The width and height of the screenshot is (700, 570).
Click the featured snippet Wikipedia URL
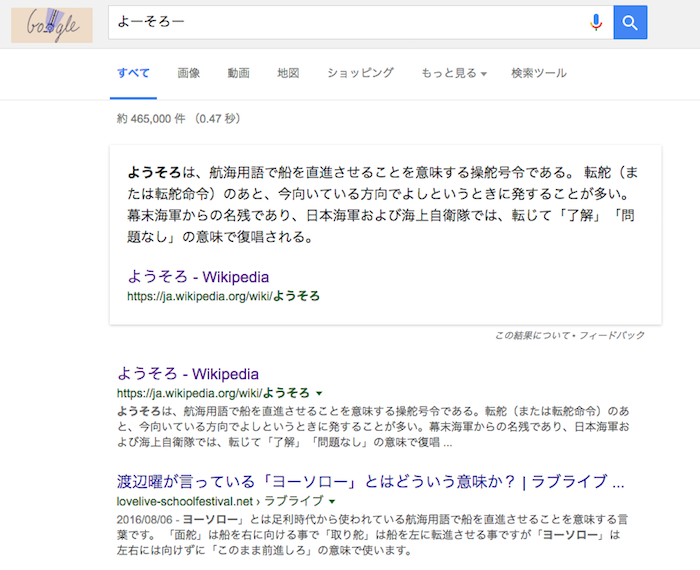pyautogui.click(x=223, y=296)
